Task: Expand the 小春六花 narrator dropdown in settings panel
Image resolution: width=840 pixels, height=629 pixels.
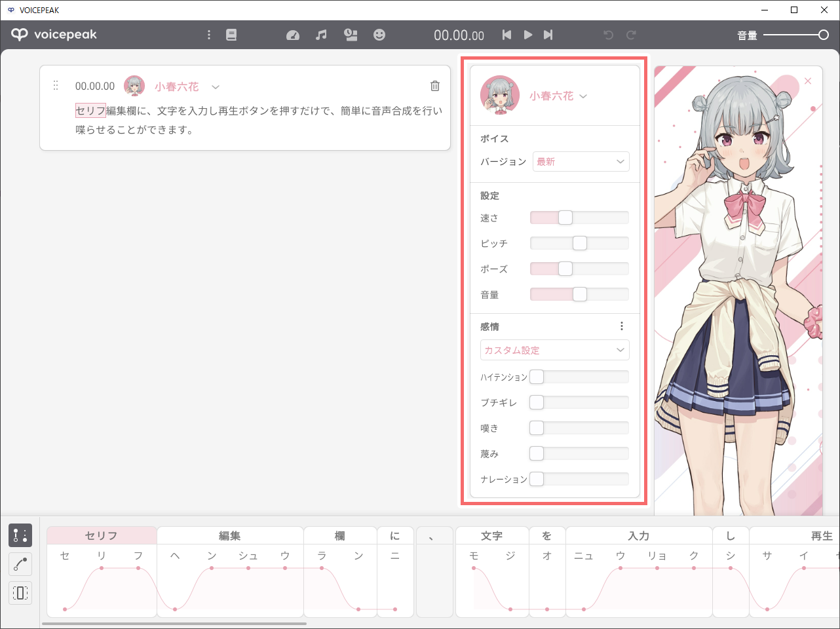Action: [583, 96]
